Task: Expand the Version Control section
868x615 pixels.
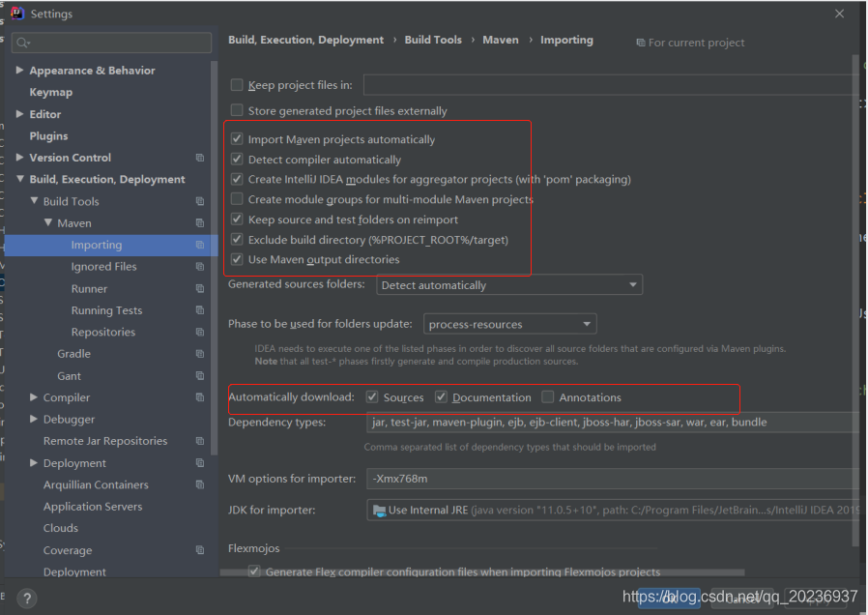Action: click(x=20, y=158)
